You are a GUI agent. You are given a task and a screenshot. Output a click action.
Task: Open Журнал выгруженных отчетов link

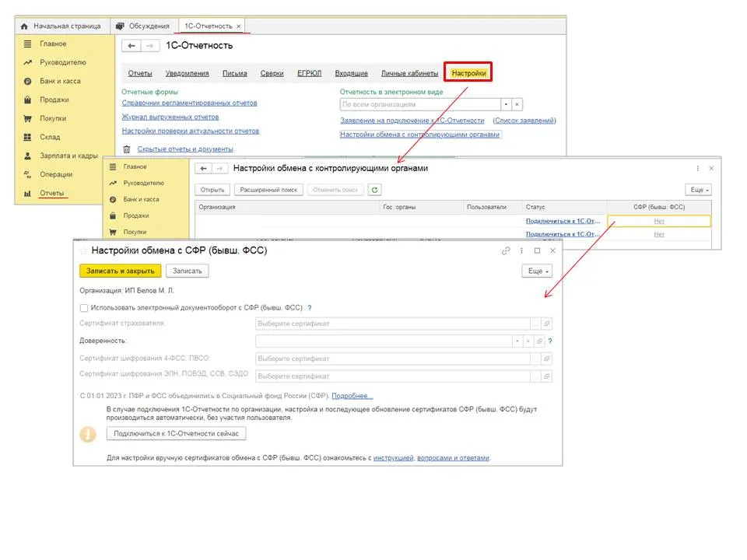point(170,117)
